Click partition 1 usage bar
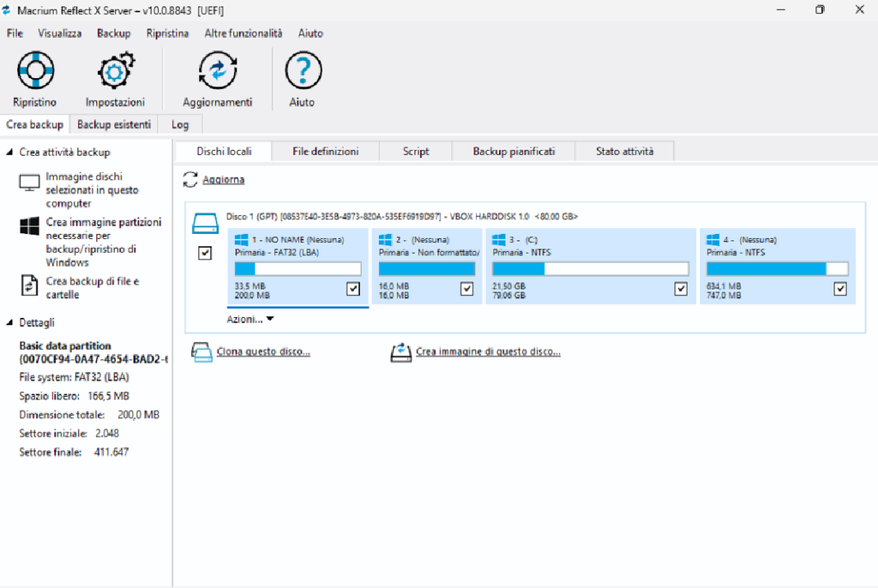Screen dimensions: 878x588 (298, 269)
